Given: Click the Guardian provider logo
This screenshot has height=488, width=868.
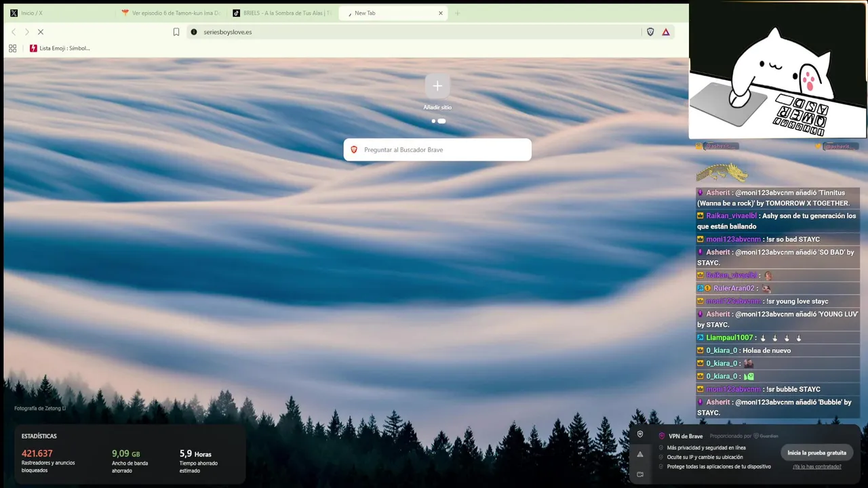Looking at the screenshot, I should tap(766, 436).
